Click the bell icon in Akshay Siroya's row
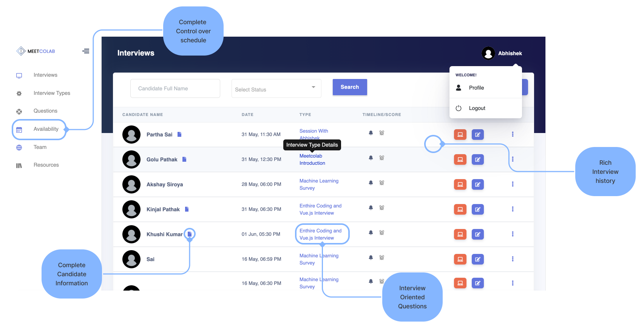The width and height of the screenshot is (644, 328). point(371,183)
